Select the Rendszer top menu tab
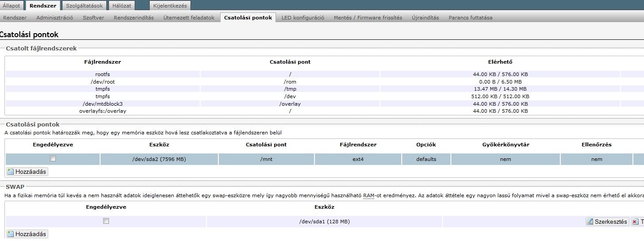The width and height of the screenshot is (644, 241). (x=43, y=6)
